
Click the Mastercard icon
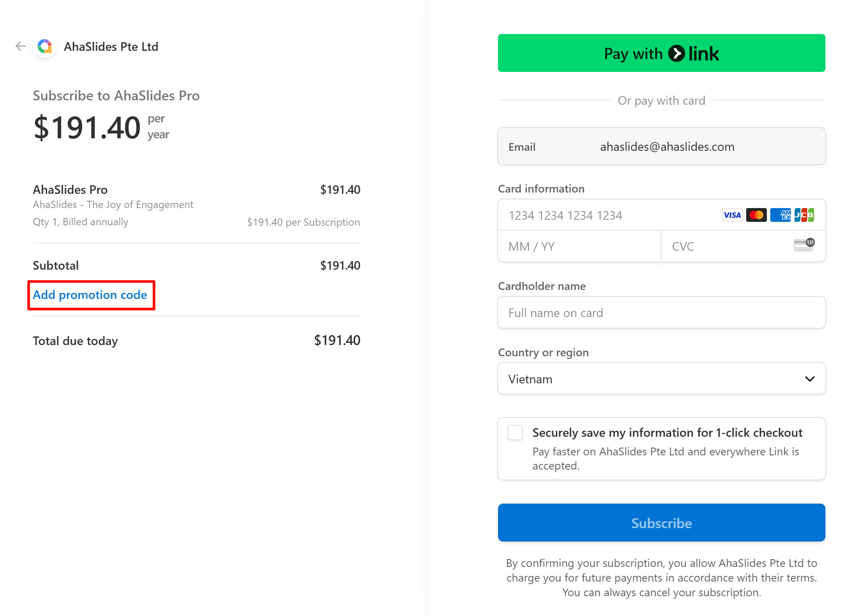(756, 215)
